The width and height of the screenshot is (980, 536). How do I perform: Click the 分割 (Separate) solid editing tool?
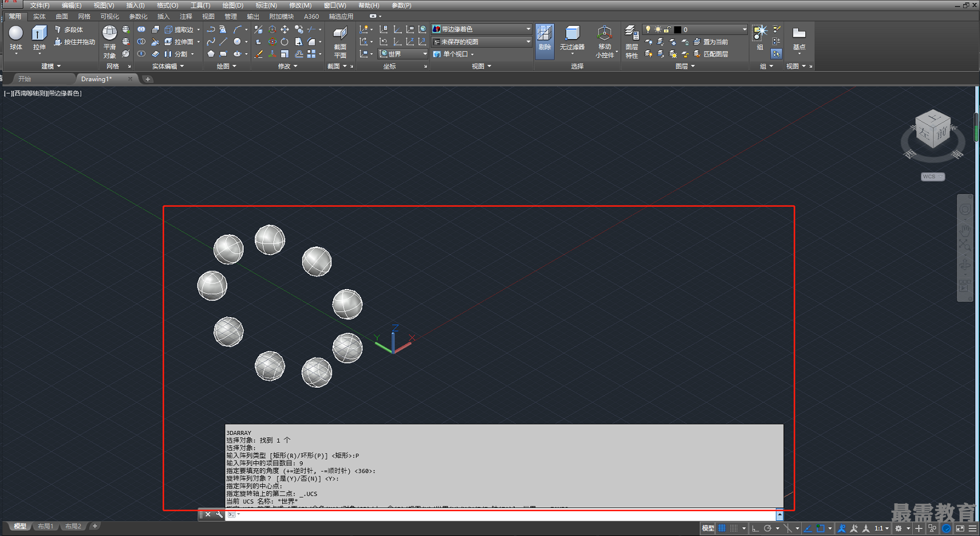pos(176,54)
